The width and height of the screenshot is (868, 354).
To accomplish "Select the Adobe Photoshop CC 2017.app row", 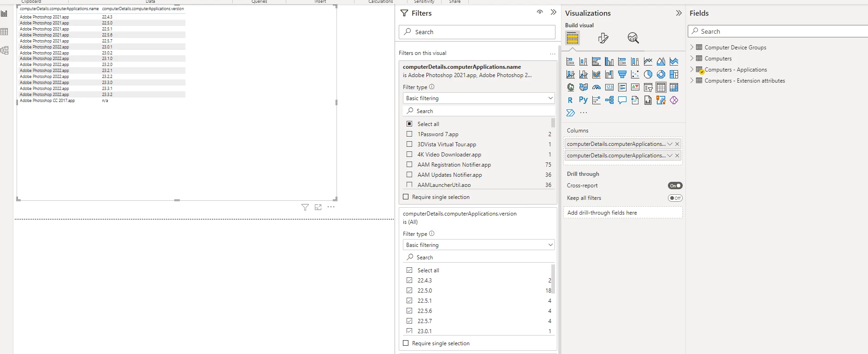I will [102, 101].
